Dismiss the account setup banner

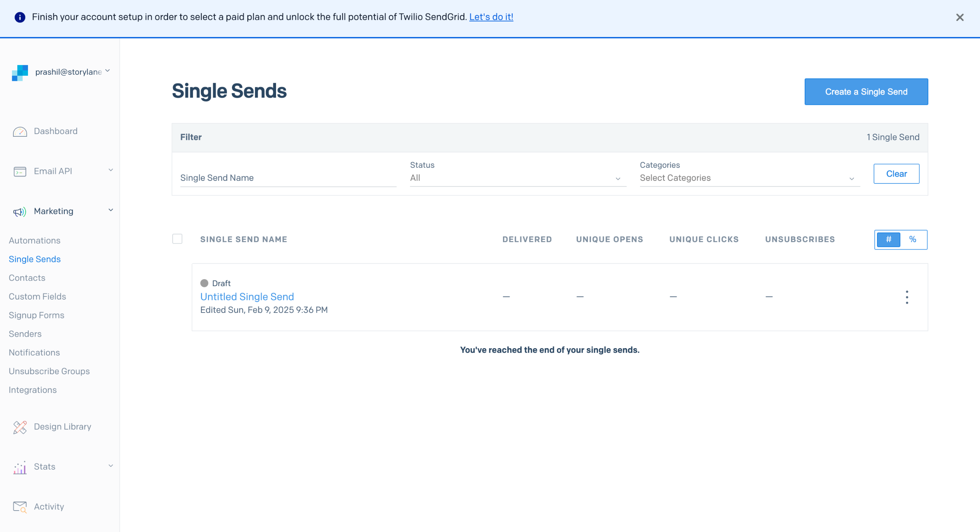point(959,17)
